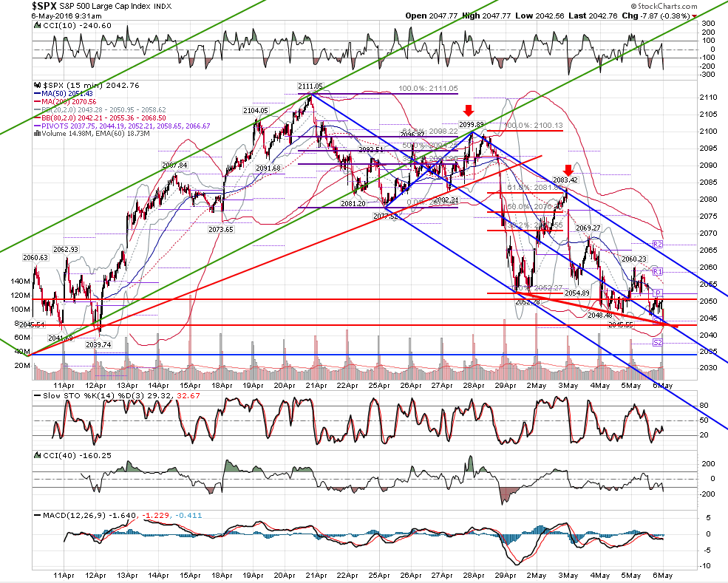Select the P pivot marker box
728x583 pixels.
pyautogui.click(x=658, y=293)
